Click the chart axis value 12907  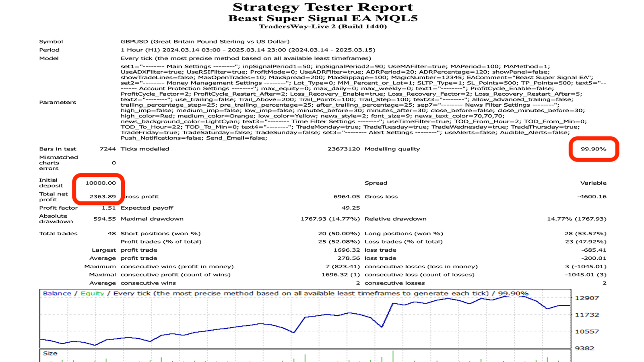(587, 298)
